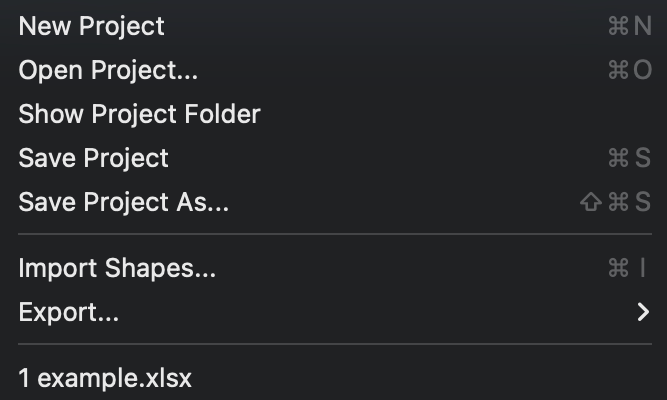Click the command symbol icon next to N
The height and width of the screenshot is (400, 667).
coord(619,26)
